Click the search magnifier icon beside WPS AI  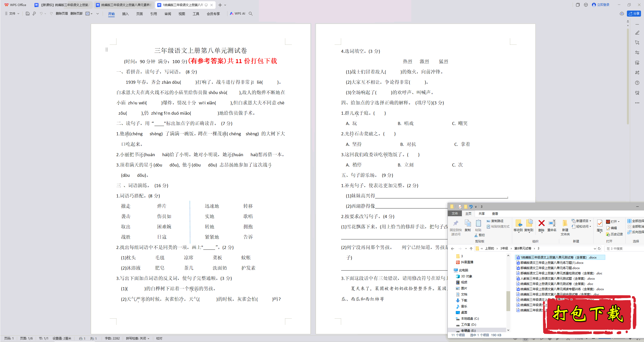pos(251,14)
